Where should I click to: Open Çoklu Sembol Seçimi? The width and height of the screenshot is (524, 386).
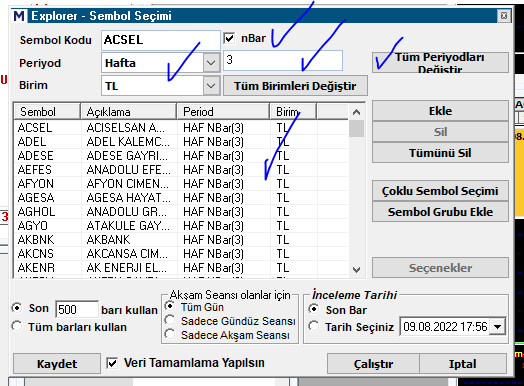tap(440, 191)
